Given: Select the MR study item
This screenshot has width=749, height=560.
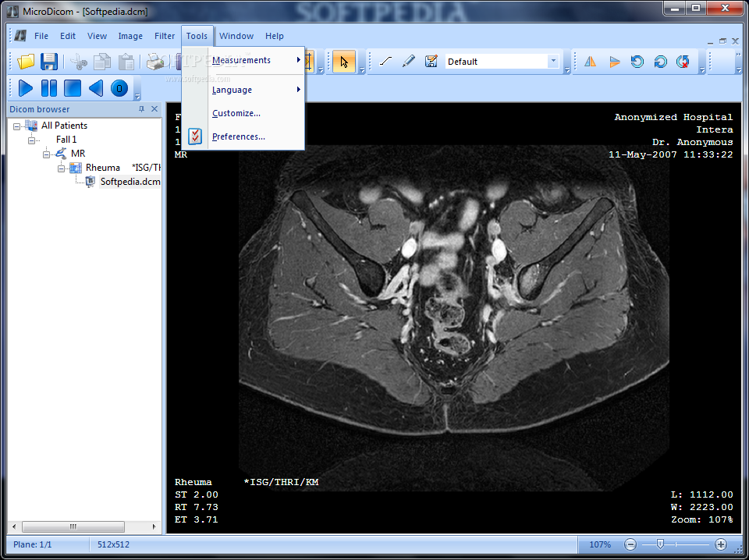Looking at the screenshot, I should tap(78, 154).
